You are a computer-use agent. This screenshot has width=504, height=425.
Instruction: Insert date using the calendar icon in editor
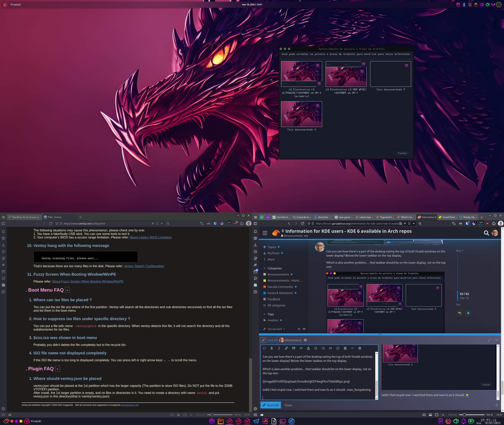[345, 348]
